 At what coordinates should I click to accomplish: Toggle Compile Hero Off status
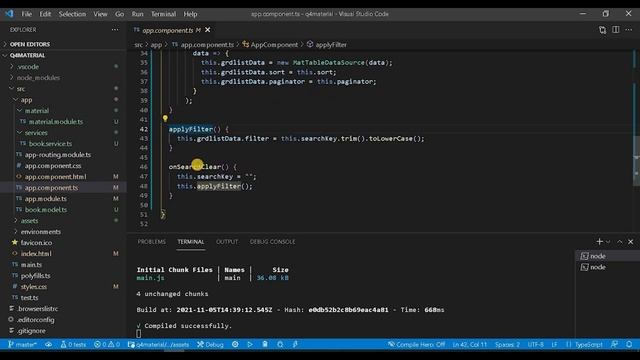416,344
